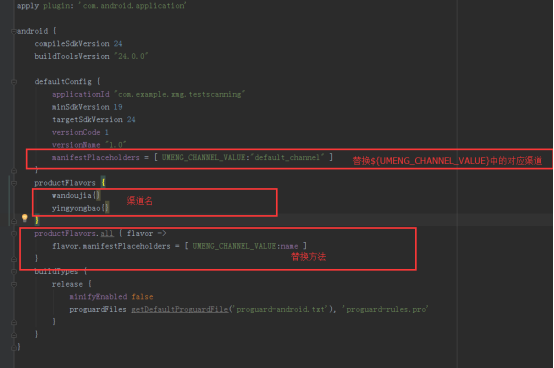Place cursor on 'apply plugin' line

[x=102, y=6]
